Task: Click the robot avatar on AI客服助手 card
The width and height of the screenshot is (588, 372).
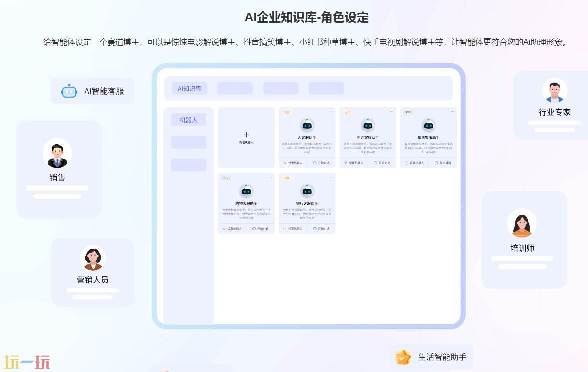Action: (x=307, y=125)
